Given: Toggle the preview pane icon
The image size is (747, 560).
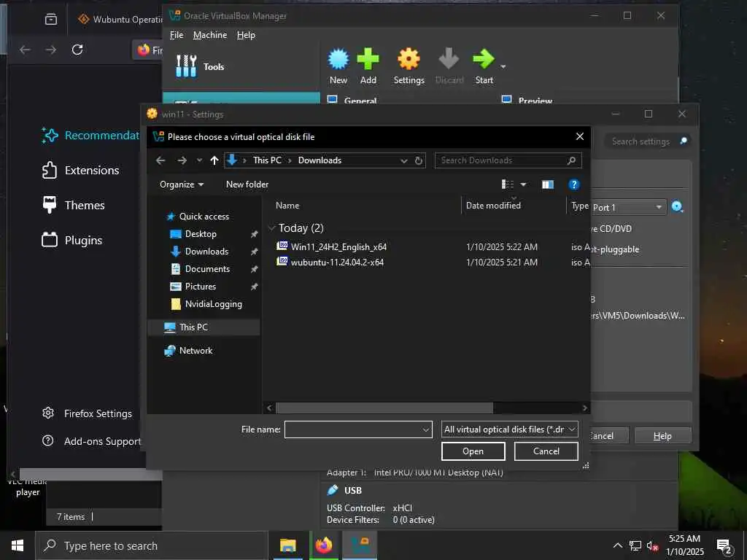Looking at the screenshot, I should coord(547,184).
